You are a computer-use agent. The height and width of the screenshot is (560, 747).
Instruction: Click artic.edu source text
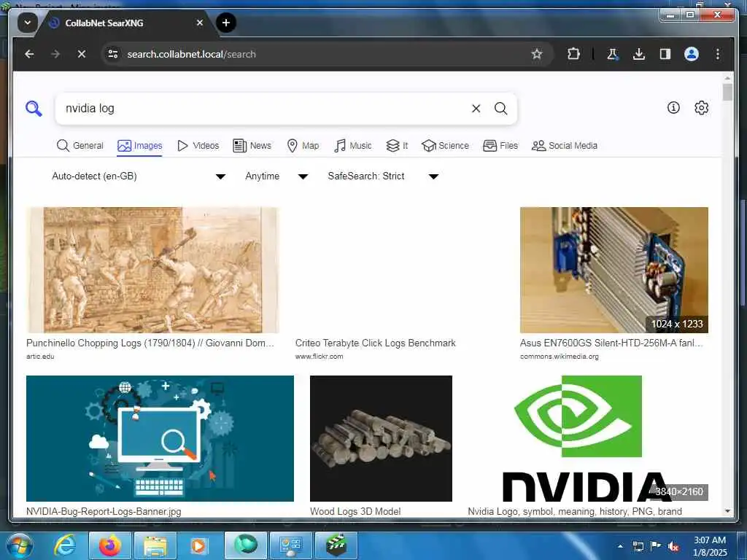pyautogui.click(x=40, y=356)
